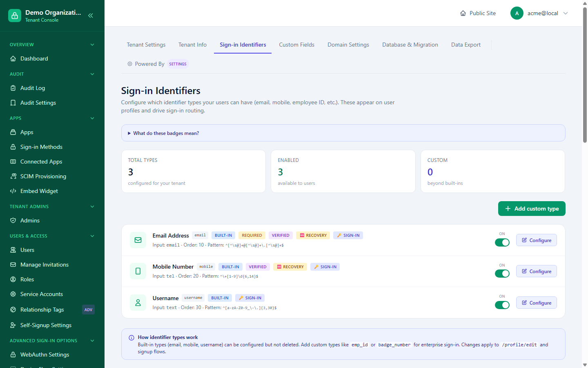
Task: Click the SCIM Provisioning icon
Action: (13, 176)
